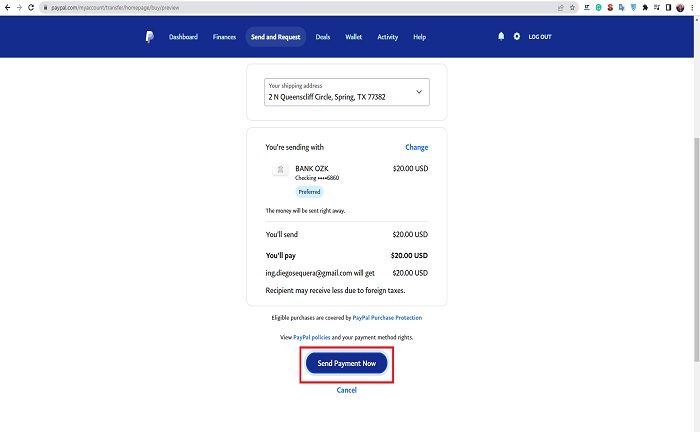Open the Finances menu item
The height and width of the screenshot is (432, 700).
(x=224, y=37)
